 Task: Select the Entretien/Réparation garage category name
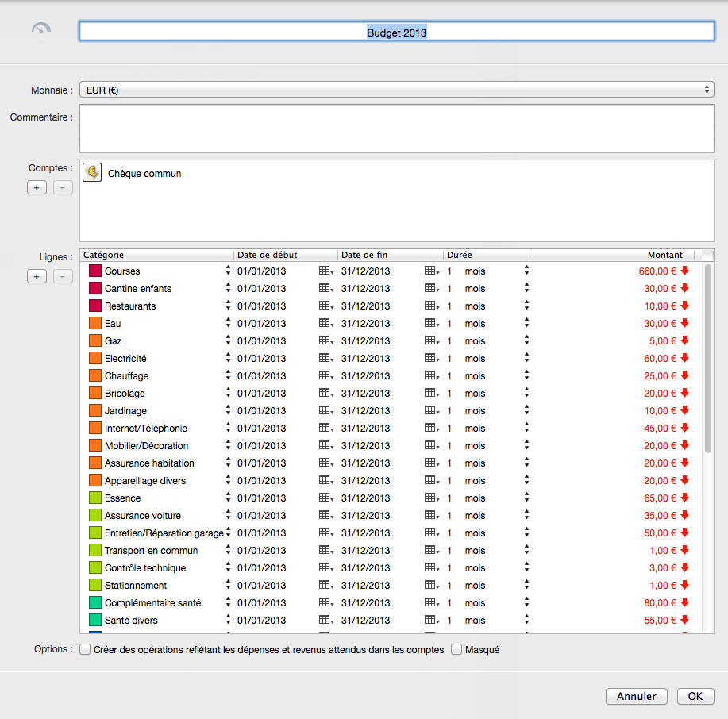click(x=164, y=533)
